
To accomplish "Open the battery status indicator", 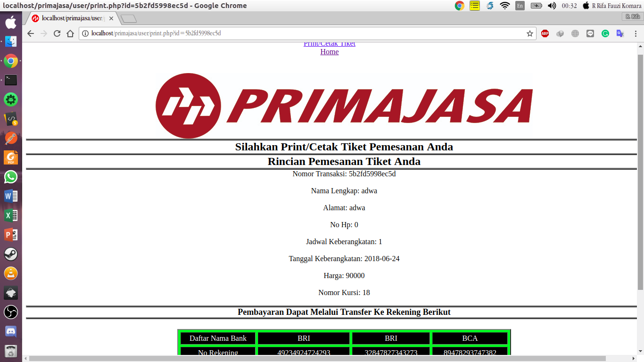I will [x=536, y=6].
